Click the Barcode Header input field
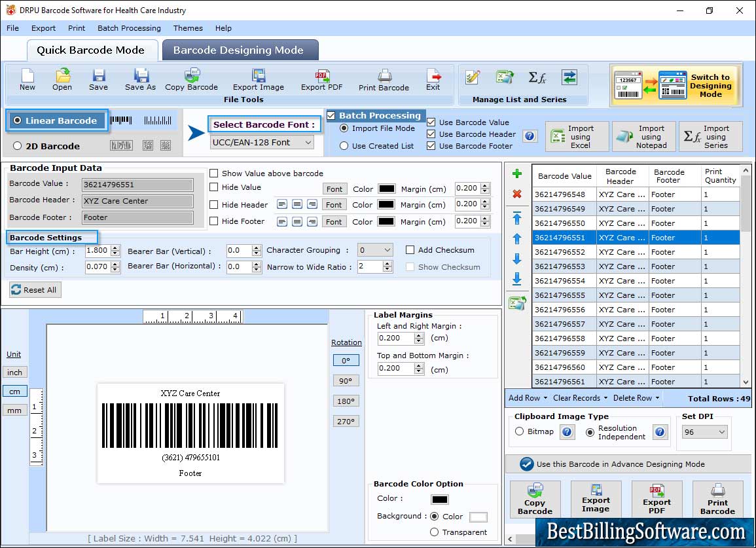The height and width of the screenshot is (548, 756). pyautogui.click(x=137, y=201)
